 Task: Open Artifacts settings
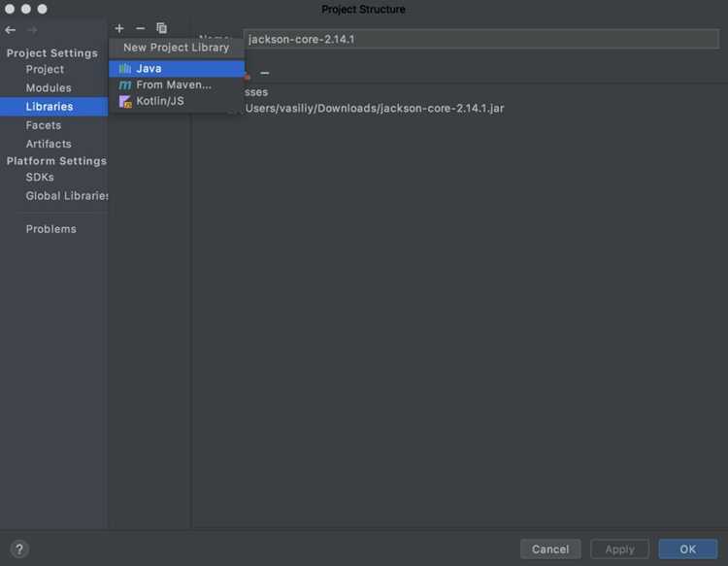point(49,144)
